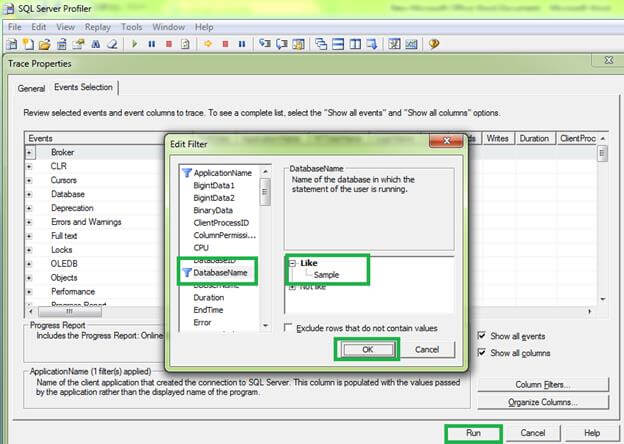Click the filter funnel icon beside DatabaseName

coord(187,273)
